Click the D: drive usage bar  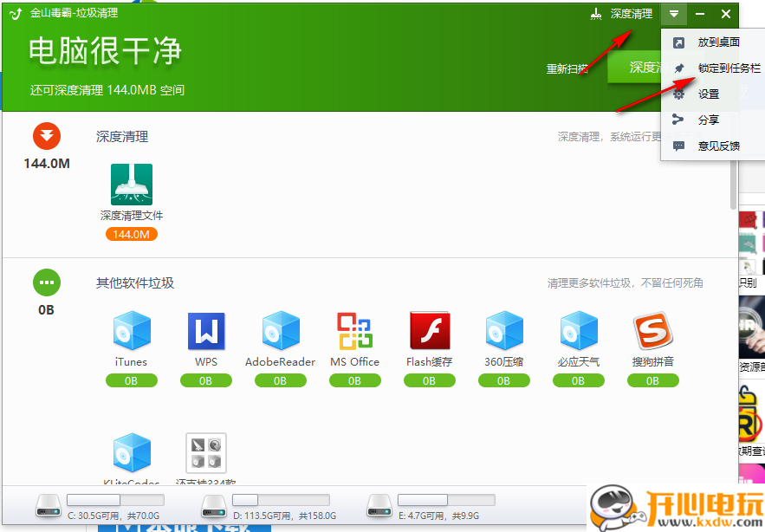coord(281,500)
